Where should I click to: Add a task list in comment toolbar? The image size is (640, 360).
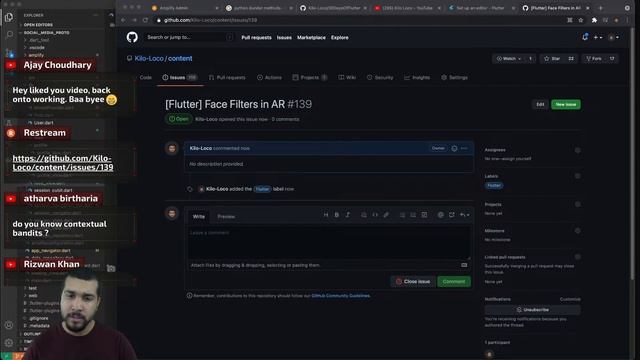click(424, 215)
